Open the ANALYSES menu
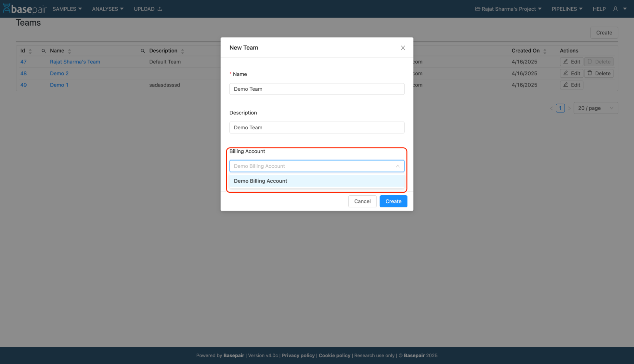This screenshot has height=364, width=634. pyautogui.click(x=108, y=9)
